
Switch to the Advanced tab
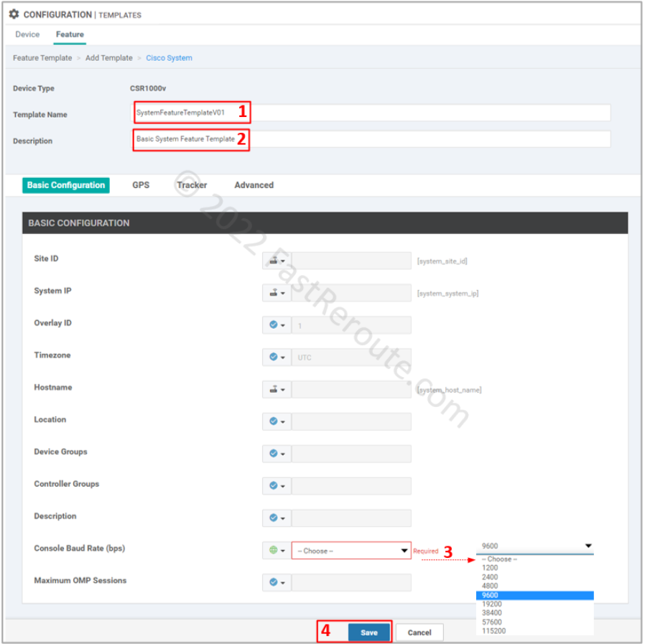click(x=254, y=185)
